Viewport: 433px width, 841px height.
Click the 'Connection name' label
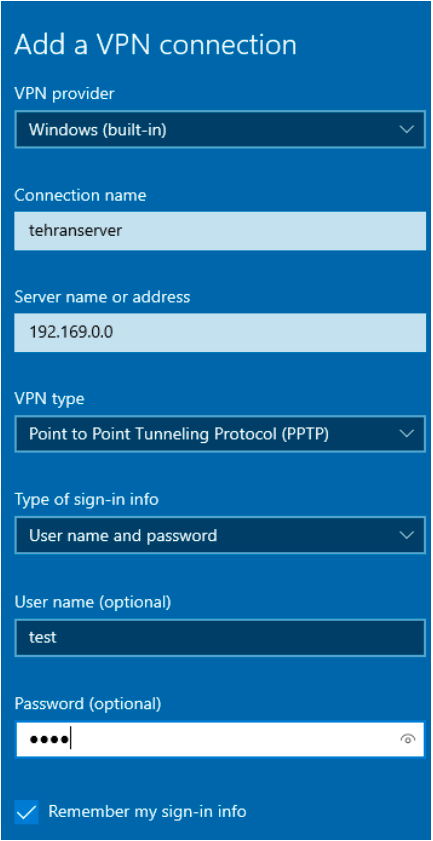[80, 195]
